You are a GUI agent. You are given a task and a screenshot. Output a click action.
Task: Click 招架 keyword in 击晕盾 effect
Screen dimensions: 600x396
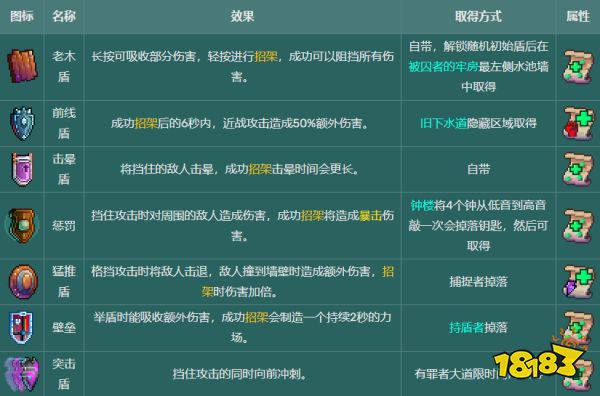point(260,169)
